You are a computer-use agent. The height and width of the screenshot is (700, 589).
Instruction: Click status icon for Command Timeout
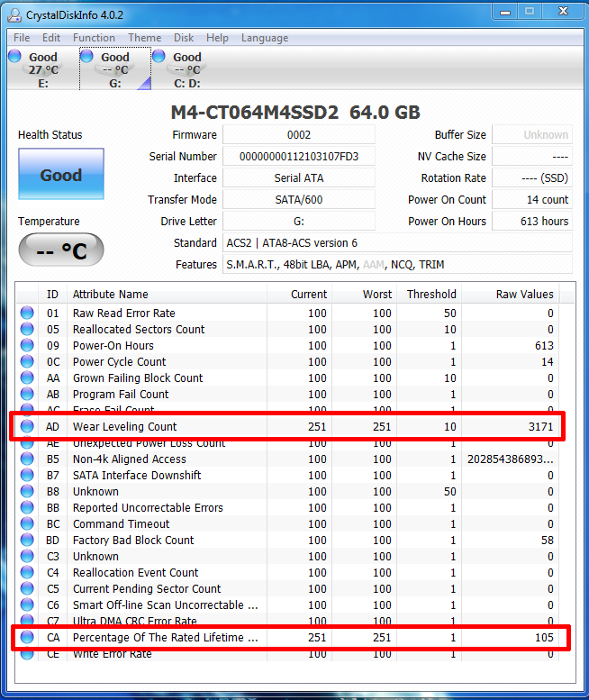click(27, 523)
